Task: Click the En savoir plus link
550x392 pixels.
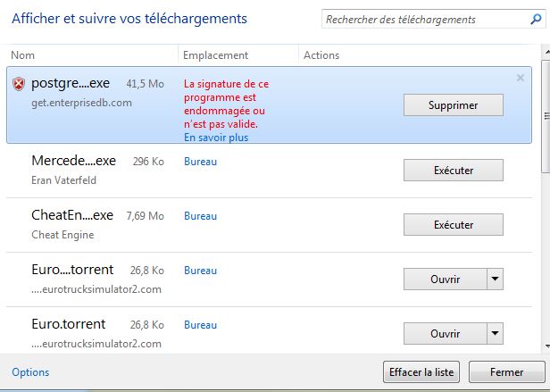Action: tap(216, 138)
